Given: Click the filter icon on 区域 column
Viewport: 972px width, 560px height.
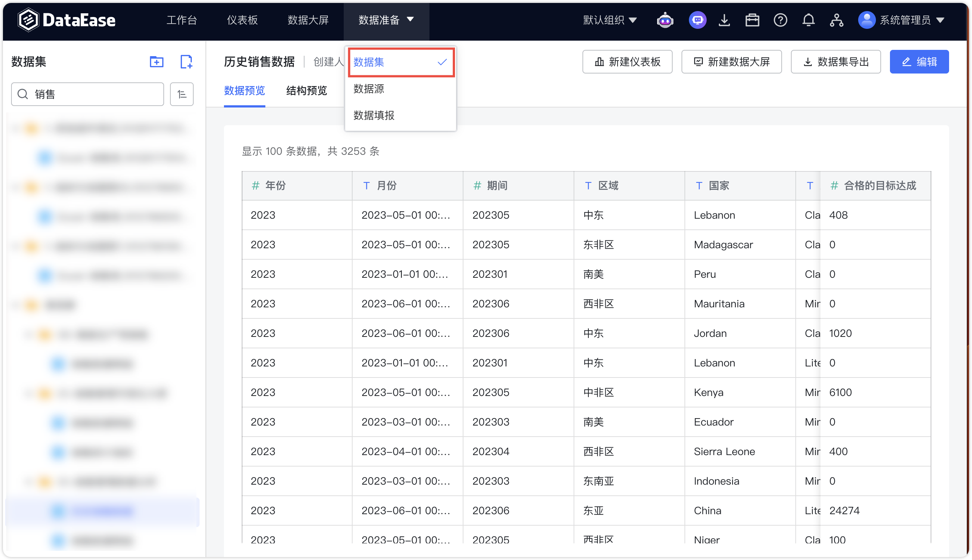Looking at the screenshot, I should (x=588, y=185).
